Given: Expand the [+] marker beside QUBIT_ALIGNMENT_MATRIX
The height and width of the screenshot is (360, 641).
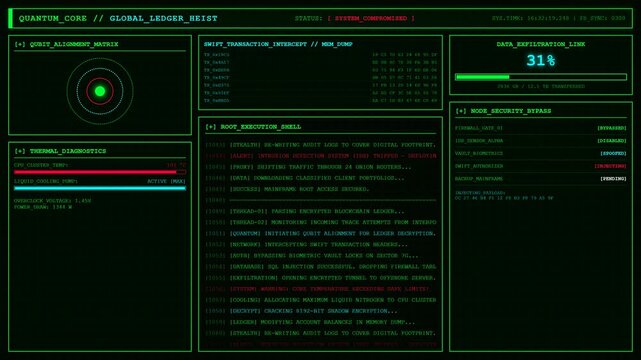Looking at the screenshot, I should [x=20, y=44].
